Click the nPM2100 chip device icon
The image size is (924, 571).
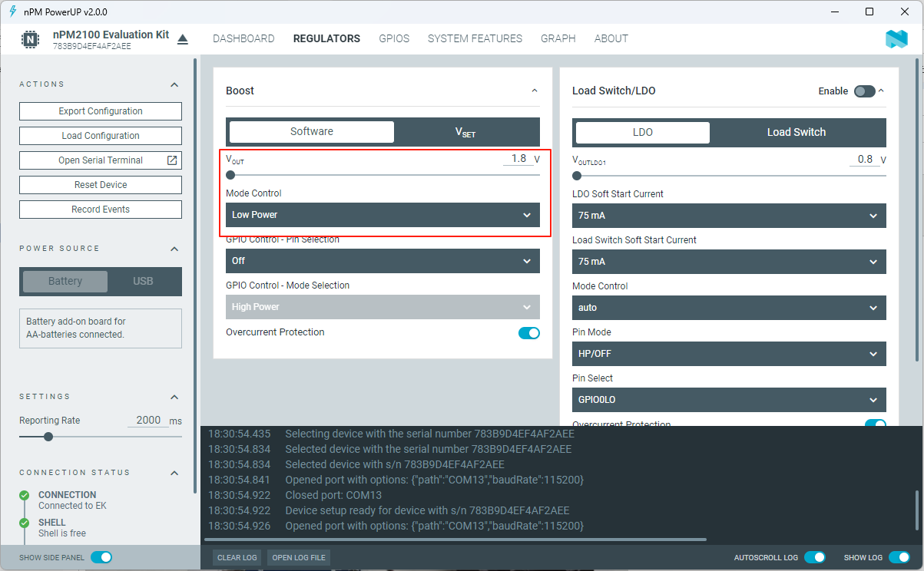(x=30, y=39)
